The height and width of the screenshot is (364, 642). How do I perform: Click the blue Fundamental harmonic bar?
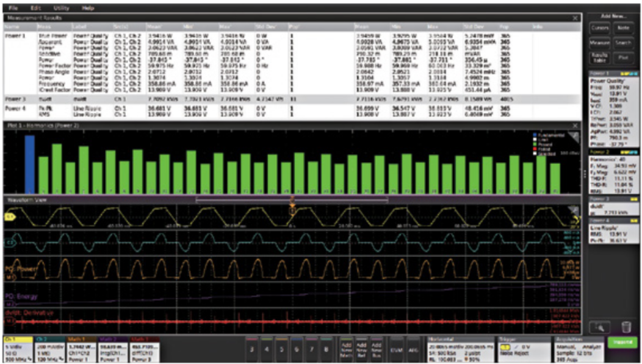point(29,163)
